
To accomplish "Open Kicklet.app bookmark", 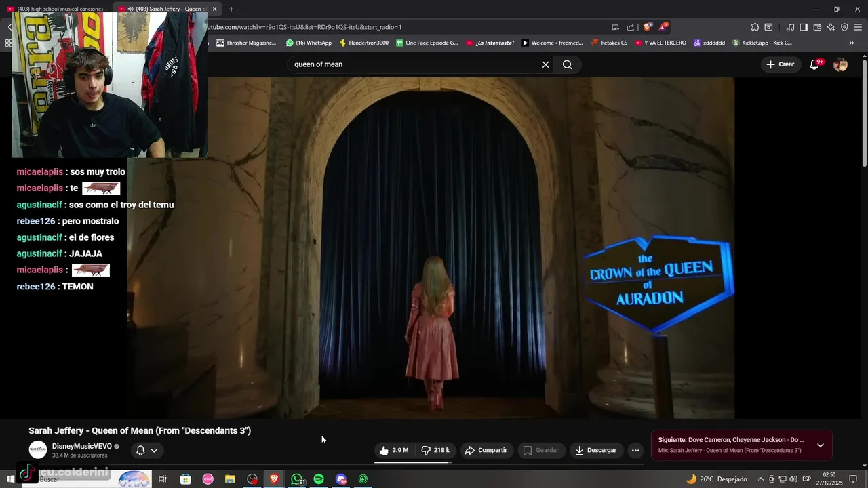I will [x=762, y=43].
